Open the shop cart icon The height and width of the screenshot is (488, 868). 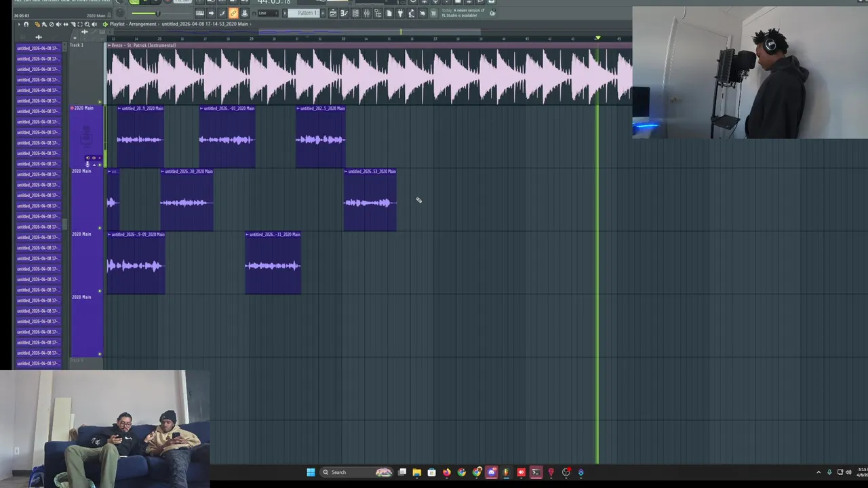click(433, 13)
